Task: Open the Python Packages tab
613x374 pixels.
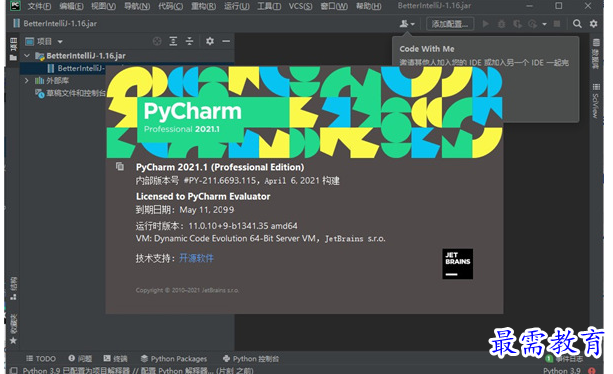Action: pyautogui.click(x=174, y=358)
